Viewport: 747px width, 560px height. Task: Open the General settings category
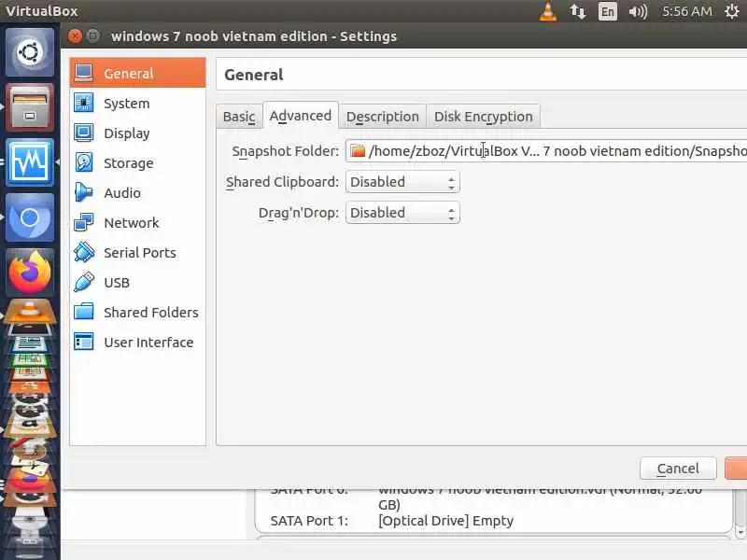[137, 73]
